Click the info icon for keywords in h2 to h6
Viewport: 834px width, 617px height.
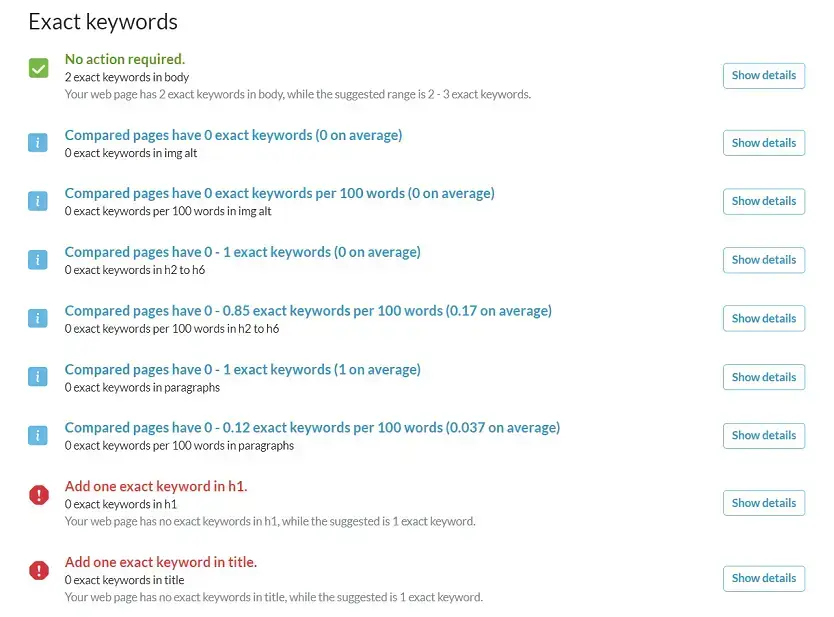point(38,260)
